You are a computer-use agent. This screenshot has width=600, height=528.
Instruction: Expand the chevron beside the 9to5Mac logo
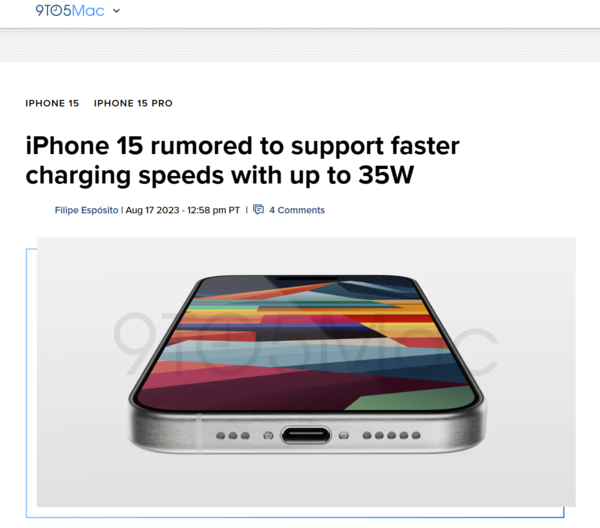click(x=116, y=11)
